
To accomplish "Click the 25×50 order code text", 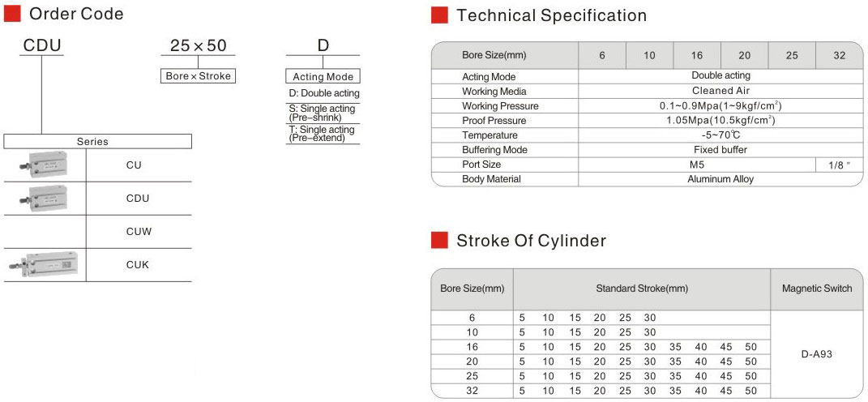I will coord(199,45).
